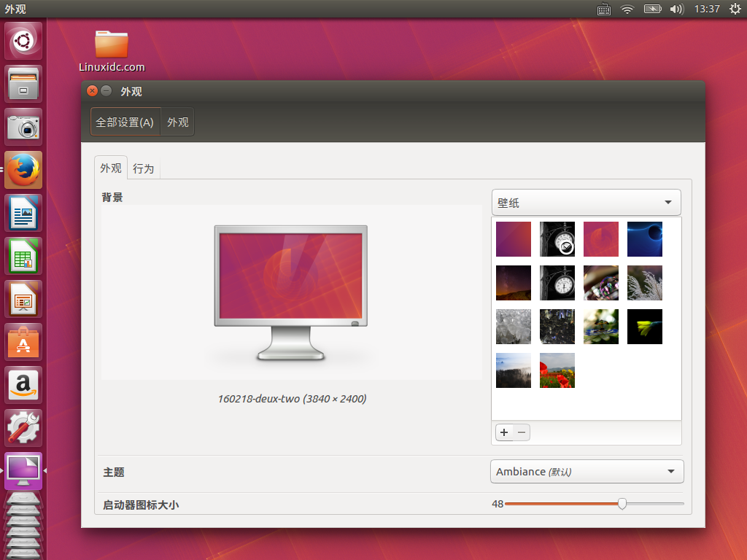The height and width of the screenshot is (560, 747).
Task: Open LibreOffice Impress from launcher
Action: pyautogui.click(x=23, y=299)
